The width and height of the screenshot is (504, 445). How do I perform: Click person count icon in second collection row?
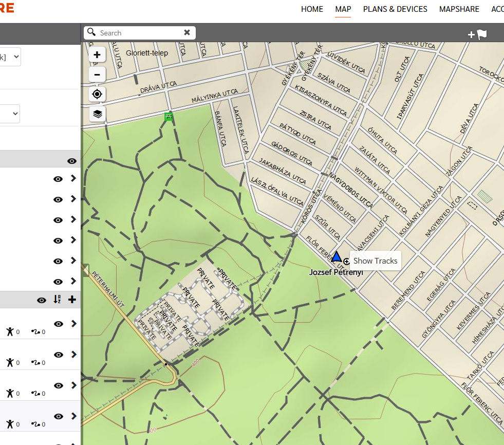pyautogui.click(x=10, y=362)
